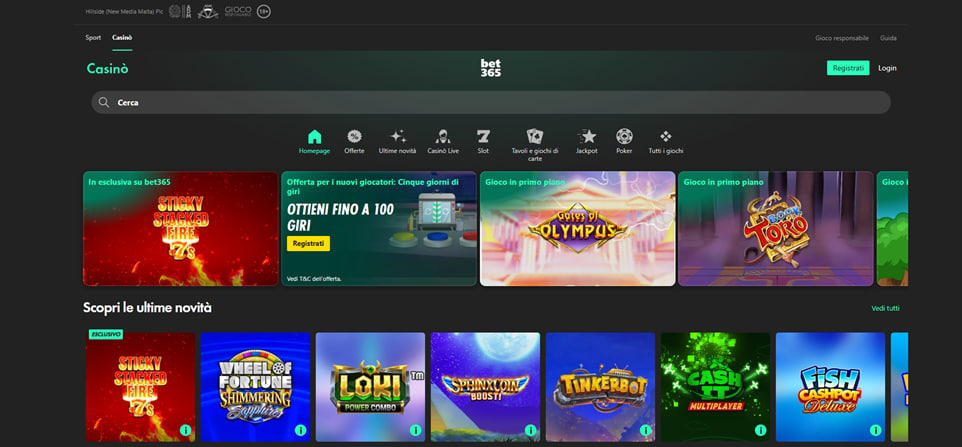Open info icon on Fish Cashpot Deluxe tile
962x447 pixels.
click(x=875, y=430)
